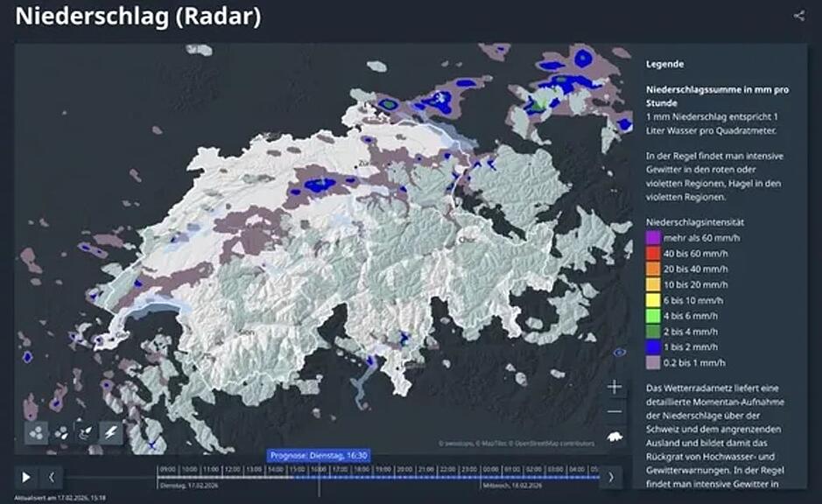
Task: Jump to 12:00 on the timeline
Action: click(x=233, y=470)
